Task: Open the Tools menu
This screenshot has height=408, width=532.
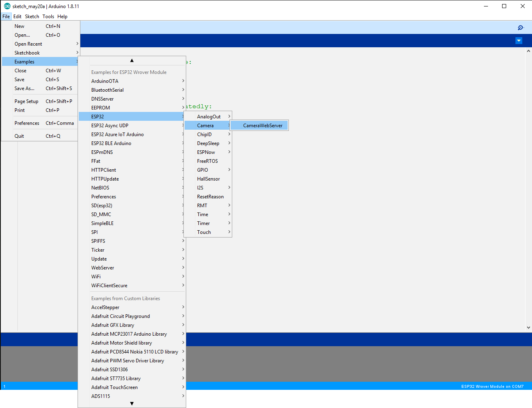Action: pyautogui.click(x=48, y=17)
